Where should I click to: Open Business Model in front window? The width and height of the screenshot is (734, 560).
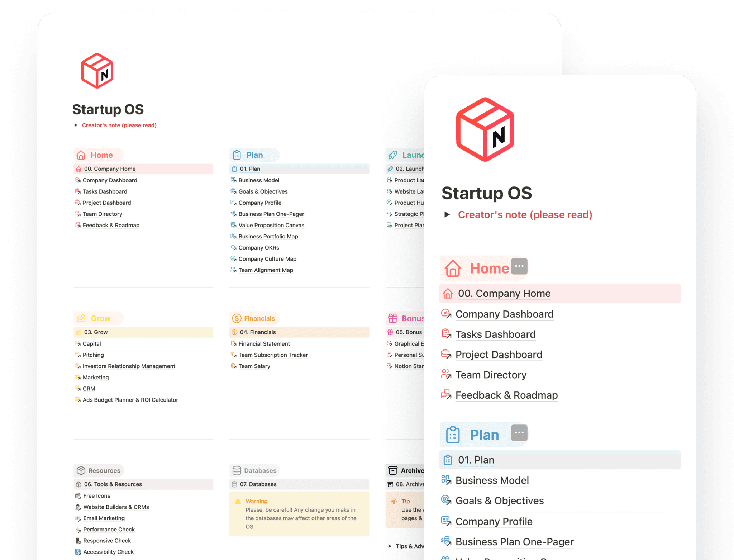tap(492, 480)
